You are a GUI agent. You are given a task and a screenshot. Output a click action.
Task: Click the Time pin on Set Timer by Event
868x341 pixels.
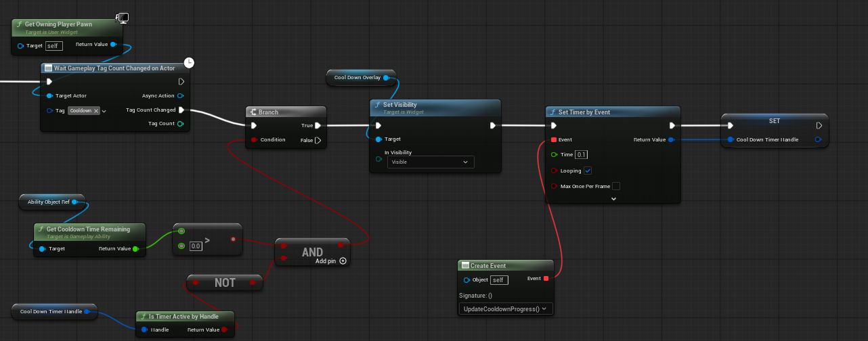click(553, 155)
